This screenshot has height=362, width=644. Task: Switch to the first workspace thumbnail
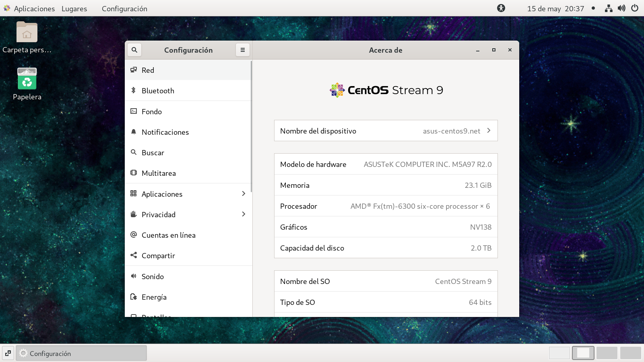click(x=559, y=353)
